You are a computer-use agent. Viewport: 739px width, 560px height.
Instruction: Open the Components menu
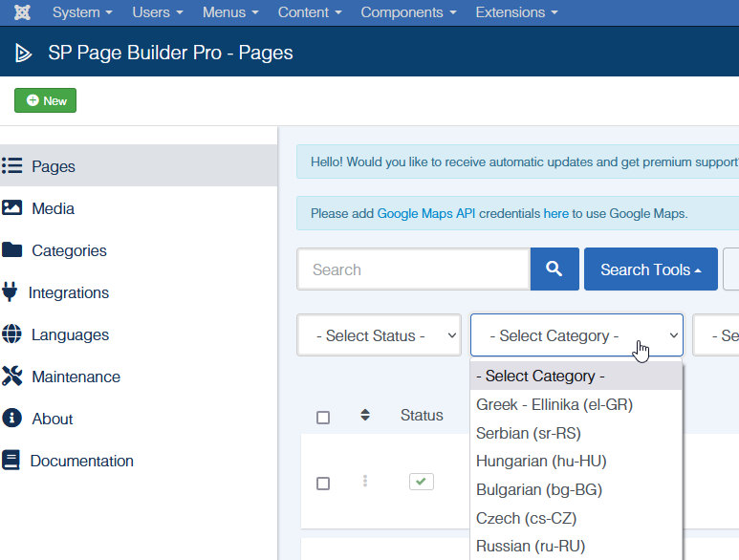point(407,12)
